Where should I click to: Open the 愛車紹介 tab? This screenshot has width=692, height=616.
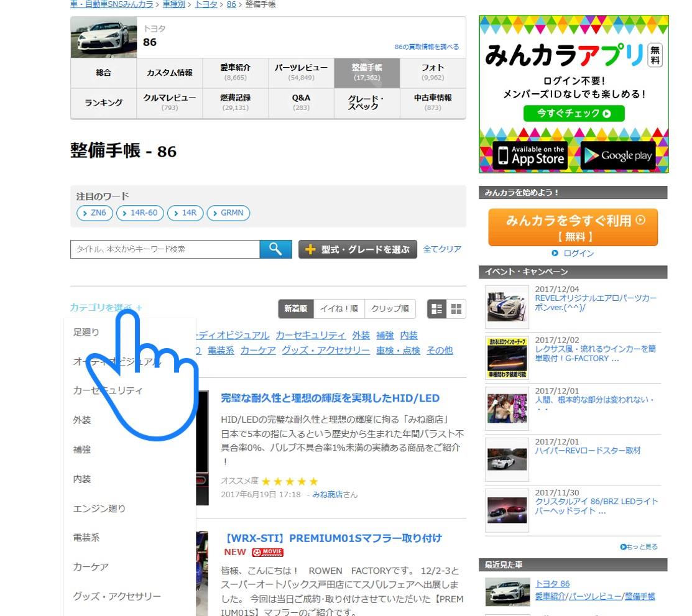coord(235,73)
